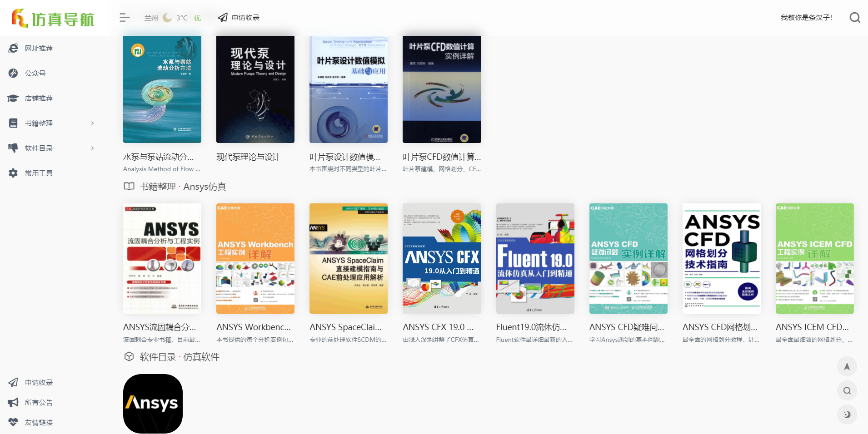Click the 店铺推荐 graduation cap icon

click(x=13, y=98)
